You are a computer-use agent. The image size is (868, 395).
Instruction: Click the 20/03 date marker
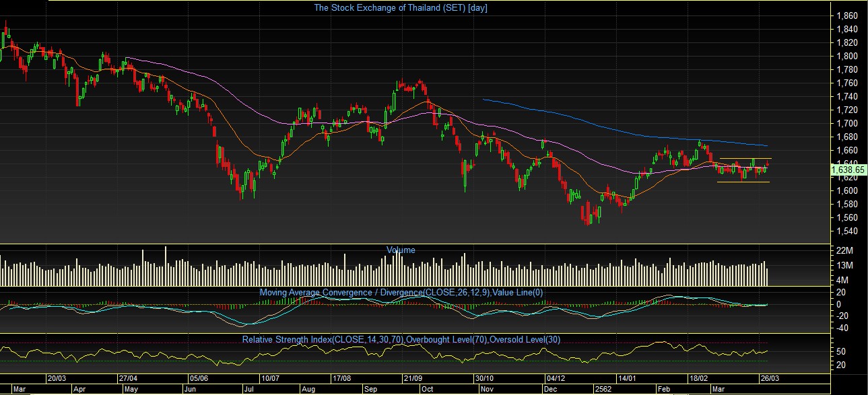pos(57,378)
